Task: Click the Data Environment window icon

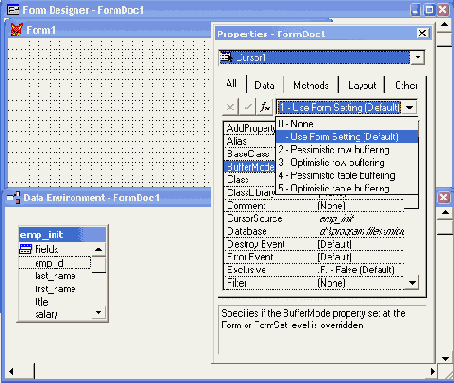Action: (x=13, y=198)
